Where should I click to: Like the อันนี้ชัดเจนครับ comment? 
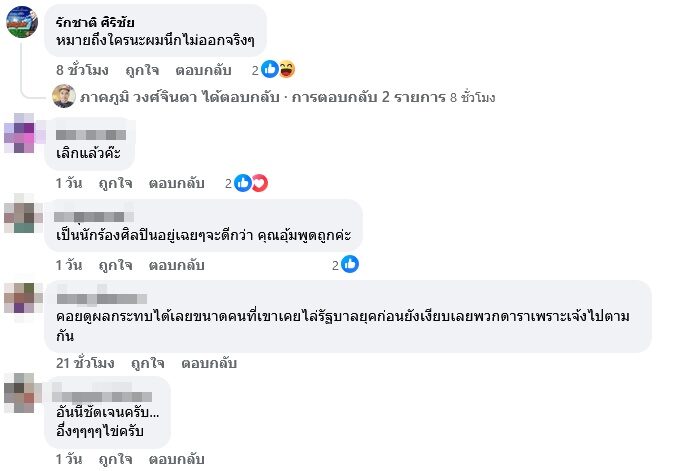click(x=116, y=459)
